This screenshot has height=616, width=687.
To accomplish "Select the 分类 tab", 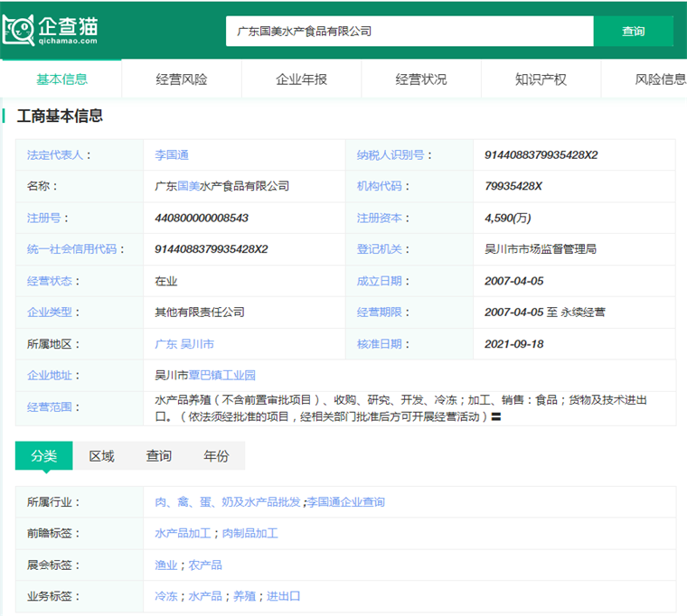I will coord(43,456).
